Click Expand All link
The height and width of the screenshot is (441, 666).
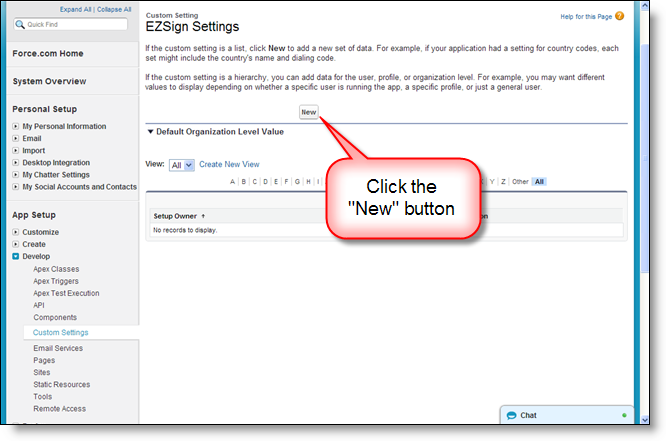[77, 9]
